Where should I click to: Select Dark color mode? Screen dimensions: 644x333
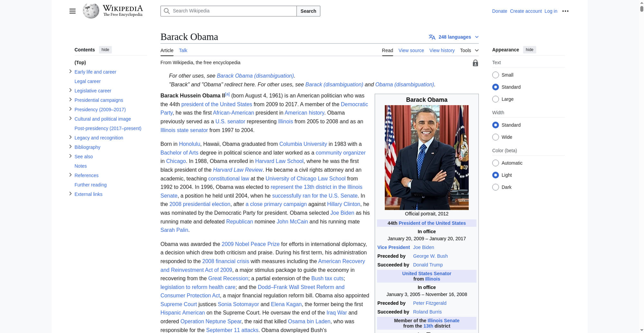pyautogui.click(x=496, y=187)
